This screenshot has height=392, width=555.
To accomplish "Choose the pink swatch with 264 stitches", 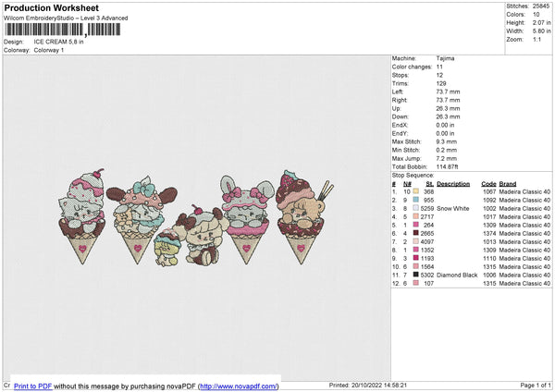I will click(x=416, y=225).
